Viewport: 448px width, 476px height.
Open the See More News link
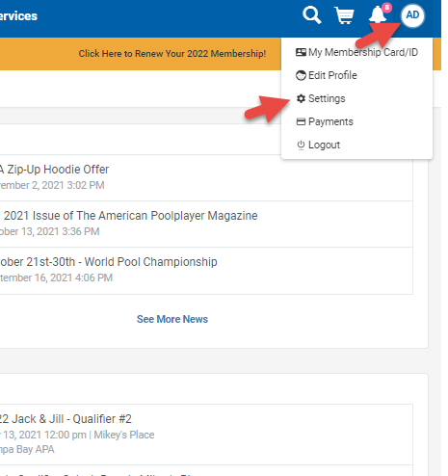click(172, 319)
